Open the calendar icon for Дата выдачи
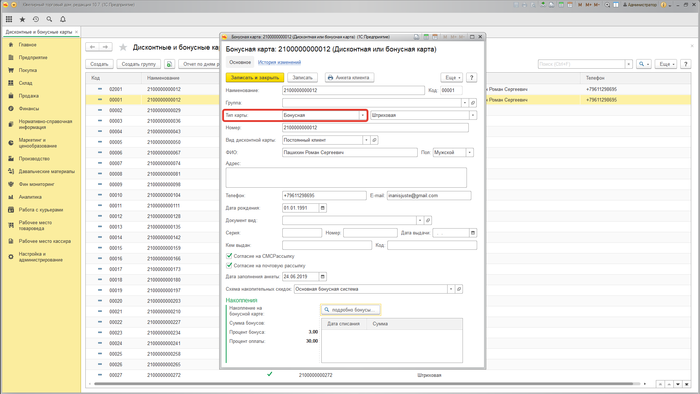The height and width of the screenshot is (394, 700). pyautogui.click(x=473, y=233)
